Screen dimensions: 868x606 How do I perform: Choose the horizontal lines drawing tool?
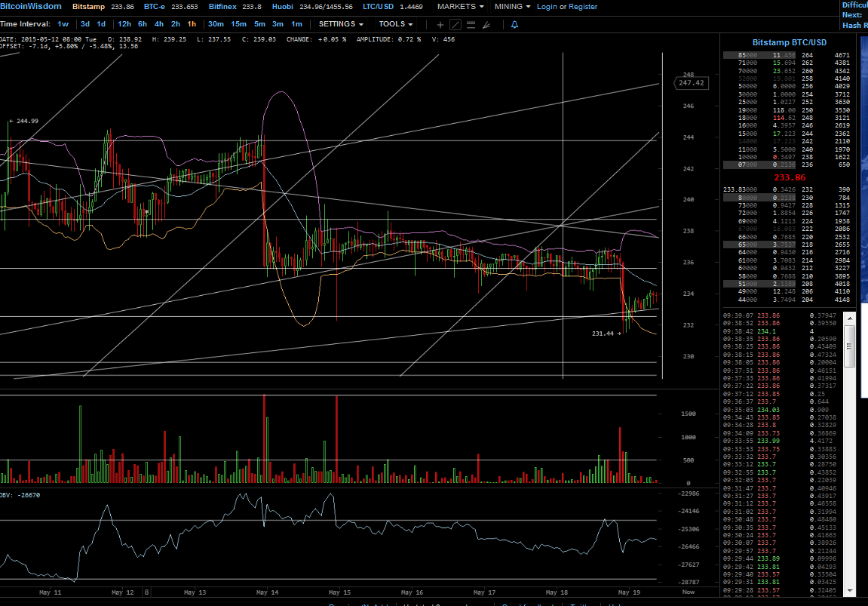tap(471, 24)
